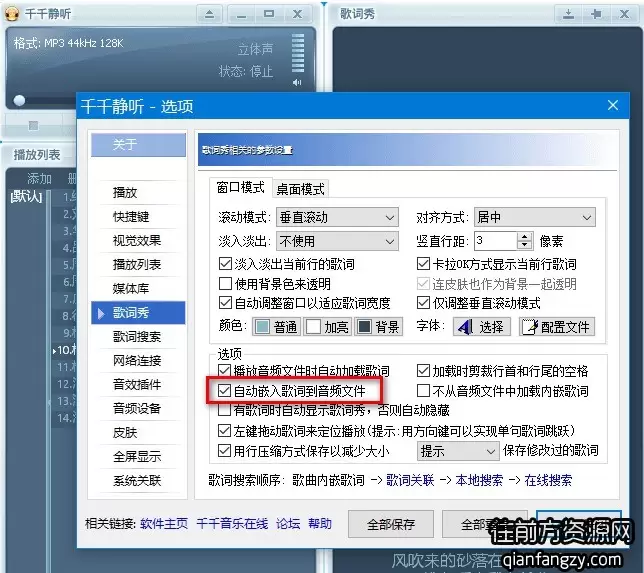Select 皮肤 in the options sidebar
This screenshot has height=573, width=644.
pyautogui.click(x=138, y=433)
